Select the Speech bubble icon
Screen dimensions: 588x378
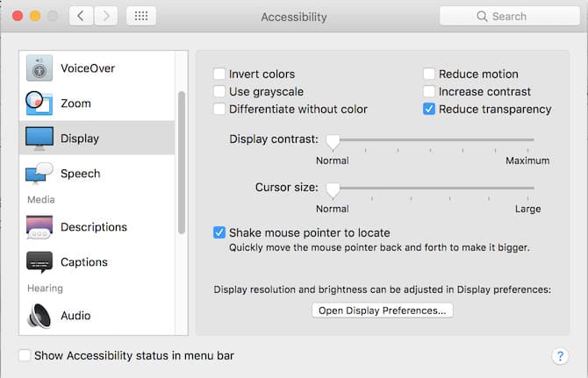39,174
